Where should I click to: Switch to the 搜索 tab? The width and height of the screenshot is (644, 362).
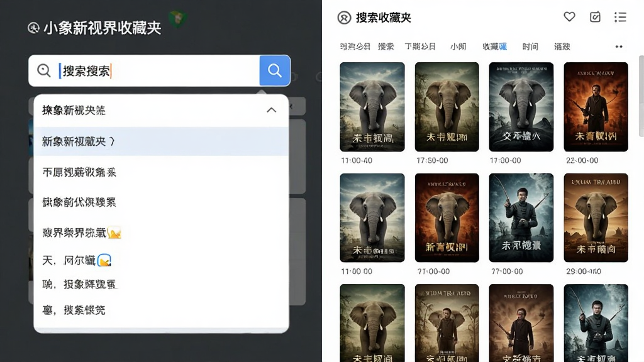pyautogui.click(x=386, y=47)
